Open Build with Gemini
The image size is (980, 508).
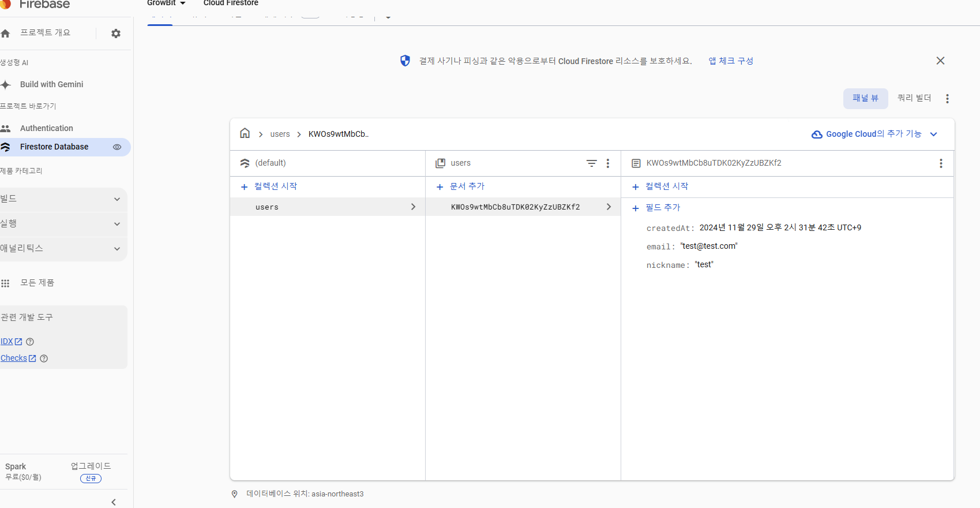click(52, 85)
